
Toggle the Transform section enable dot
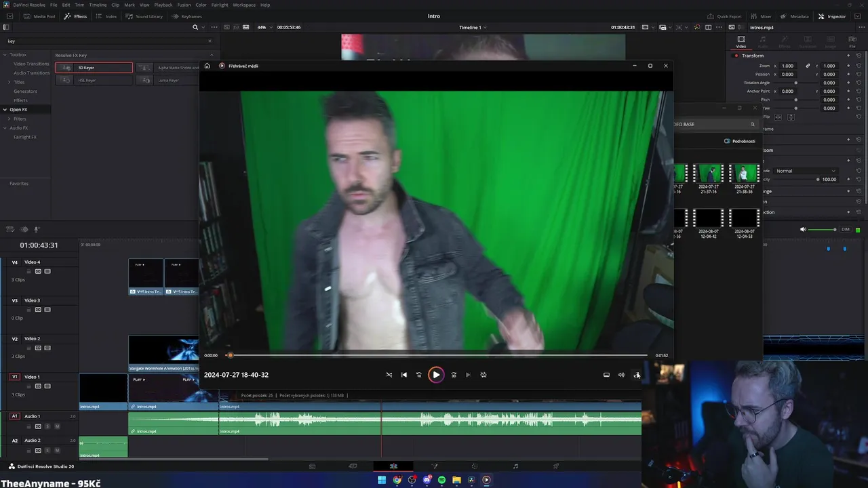point(736,56)
